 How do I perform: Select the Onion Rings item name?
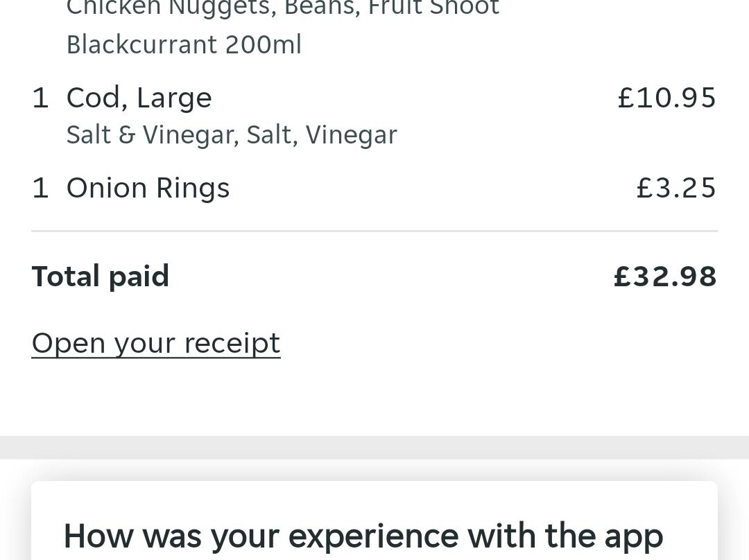(x=148, y=189)
